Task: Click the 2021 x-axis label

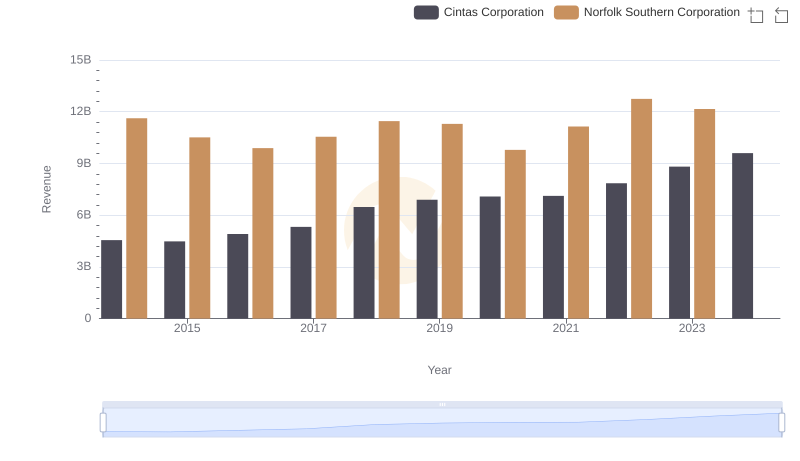Action: 565,328
